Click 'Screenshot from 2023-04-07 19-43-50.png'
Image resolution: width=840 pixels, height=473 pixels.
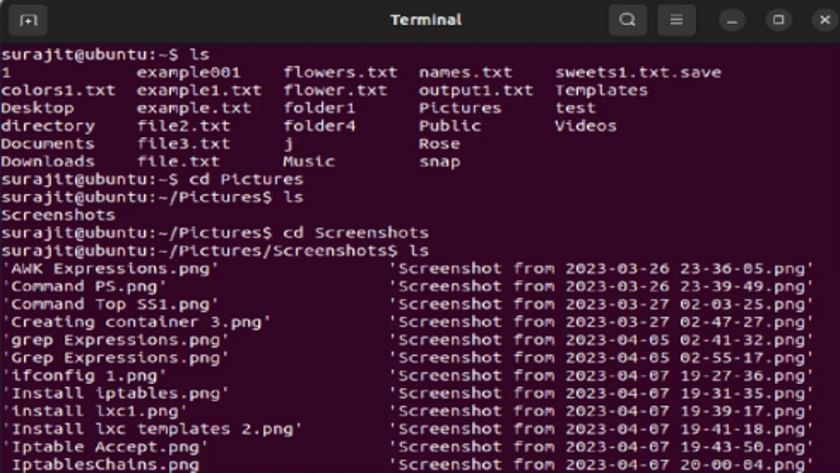[601, 447]
